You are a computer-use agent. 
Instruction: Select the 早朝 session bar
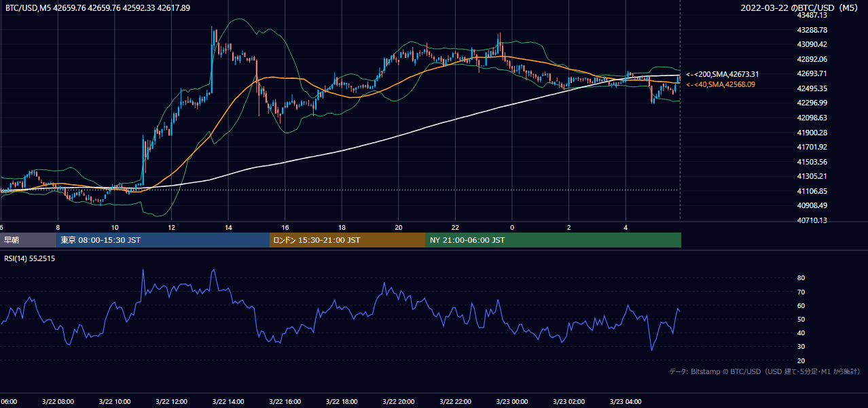[28, 240]
